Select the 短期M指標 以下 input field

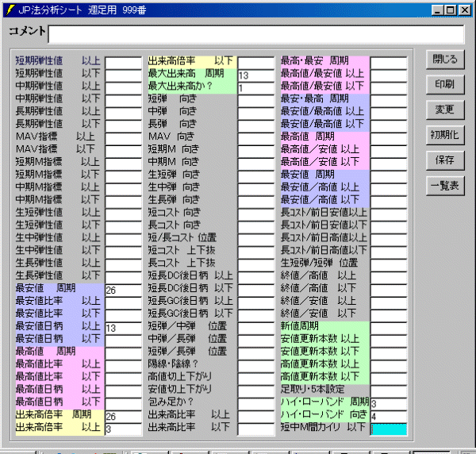(124, 176)
